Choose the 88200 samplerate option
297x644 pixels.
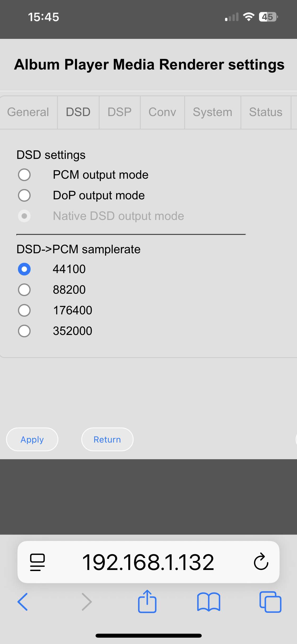(x=24, y=289)
